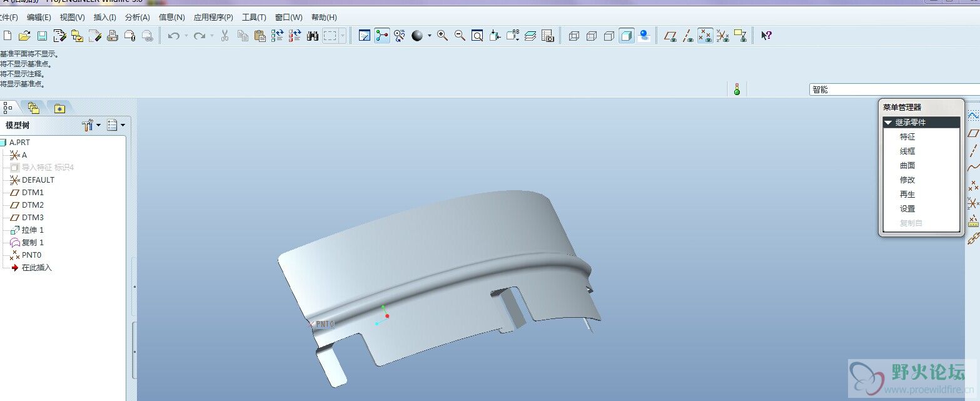Open the View Manager icon
This screenshot has width=980, height=401.
click(548, 36)
